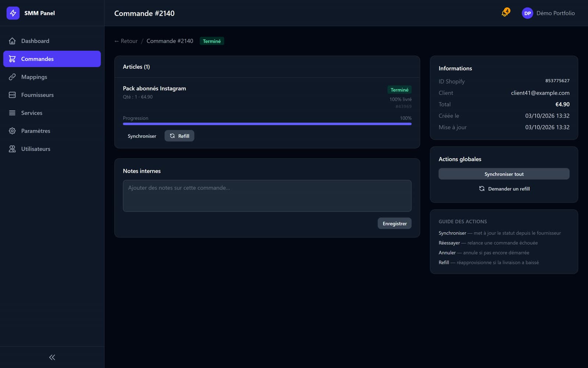The height and width of the screenshot is (368, 588).
Task: Click the Commandes cart icon
Action: 12,59
